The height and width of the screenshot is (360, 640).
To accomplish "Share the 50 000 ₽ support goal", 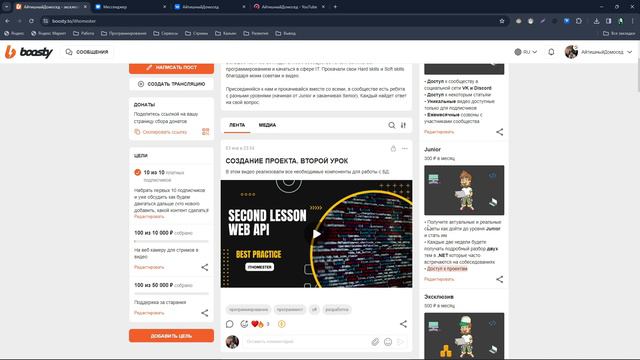I will [x=204, y=313].
